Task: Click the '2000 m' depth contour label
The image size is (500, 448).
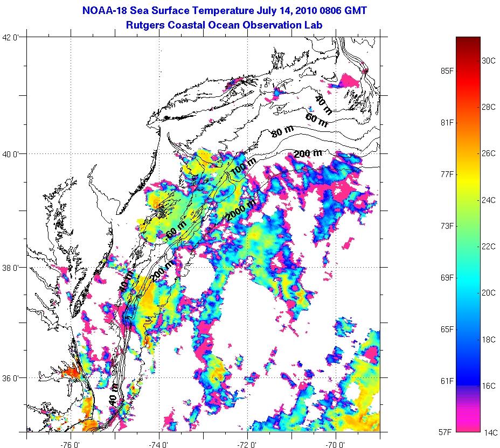Action: (241, 210)
